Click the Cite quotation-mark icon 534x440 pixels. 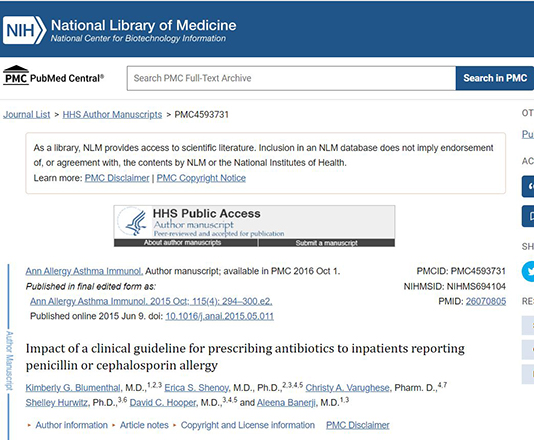(528, 186)
